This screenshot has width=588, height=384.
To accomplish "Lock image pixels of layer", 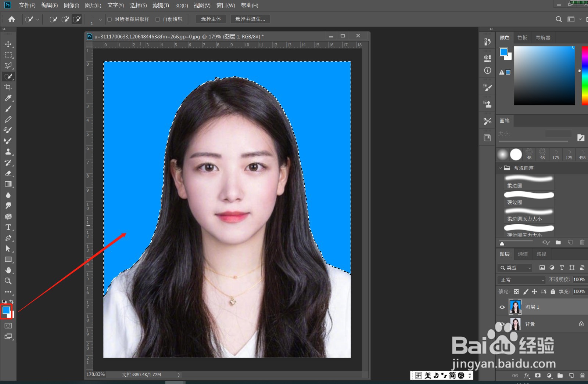I will [x=526, y=291].
